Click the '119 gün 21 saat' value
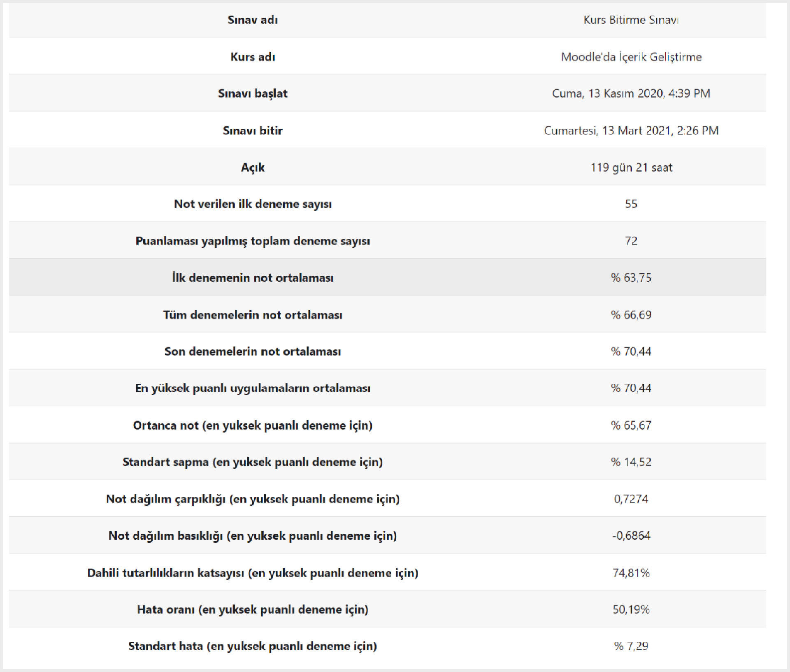Image resolution: width=790 pixels, height=672 pixels. click(631, 167)
